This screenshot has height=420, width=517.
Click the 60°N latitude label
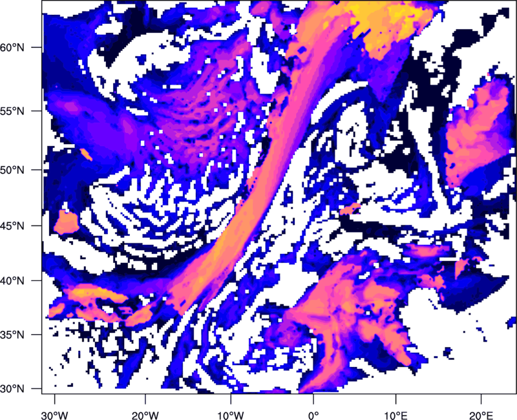coord(12,47)
